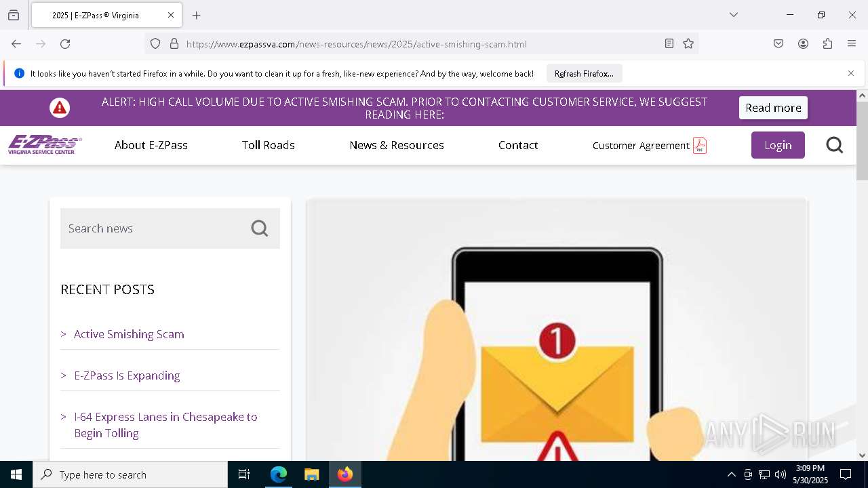Screen dimensions: 868x488
Task: Open the Read more alert button
Action: click(773, 108)
